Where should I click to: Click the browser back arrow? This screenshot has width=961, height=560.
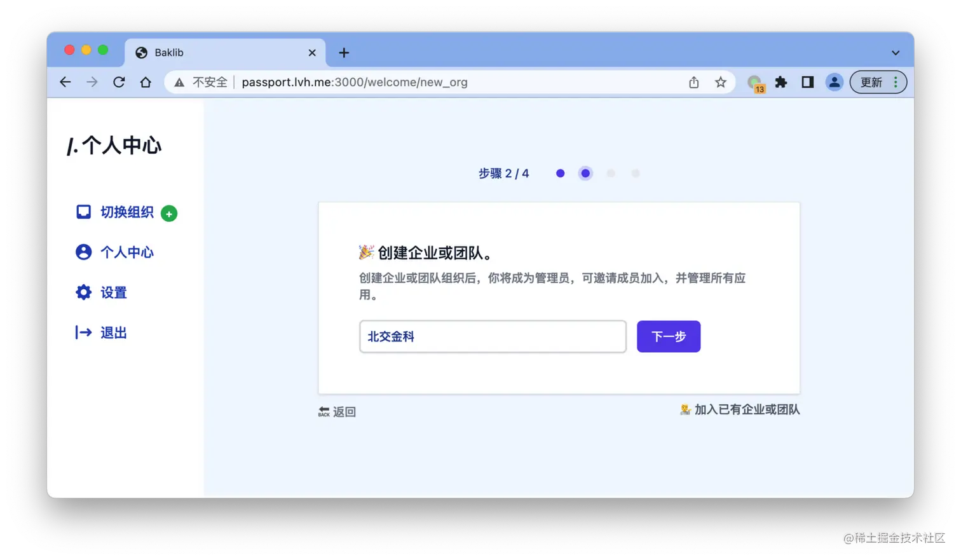click(x=65, y=82)
